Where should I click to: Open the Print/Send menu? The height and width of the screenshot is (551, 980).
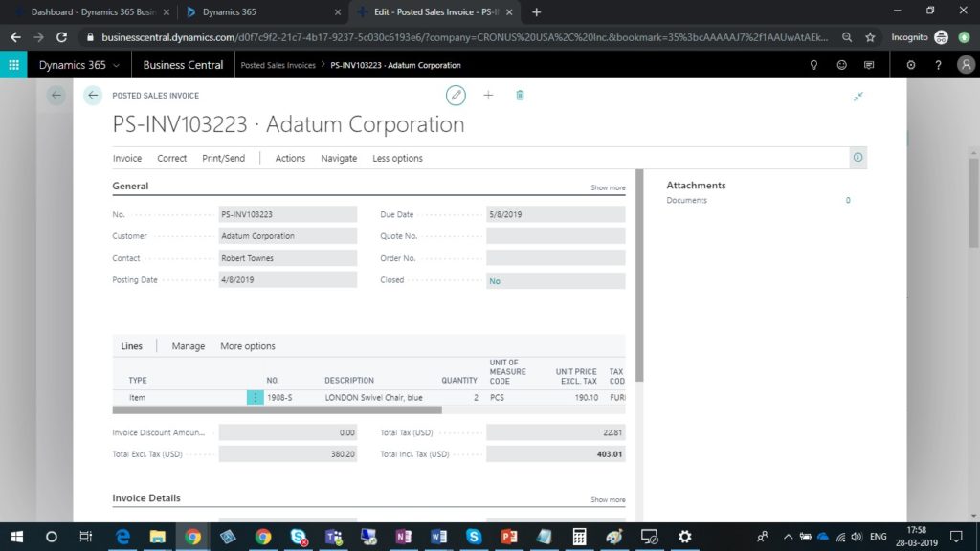pyautogui.click(x=223, y=158)
